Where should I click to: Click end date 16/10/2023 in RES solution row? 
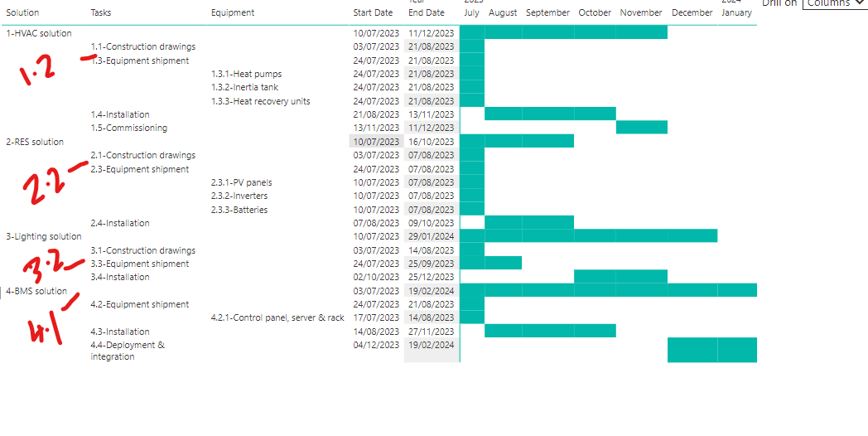tap(432, 142)
